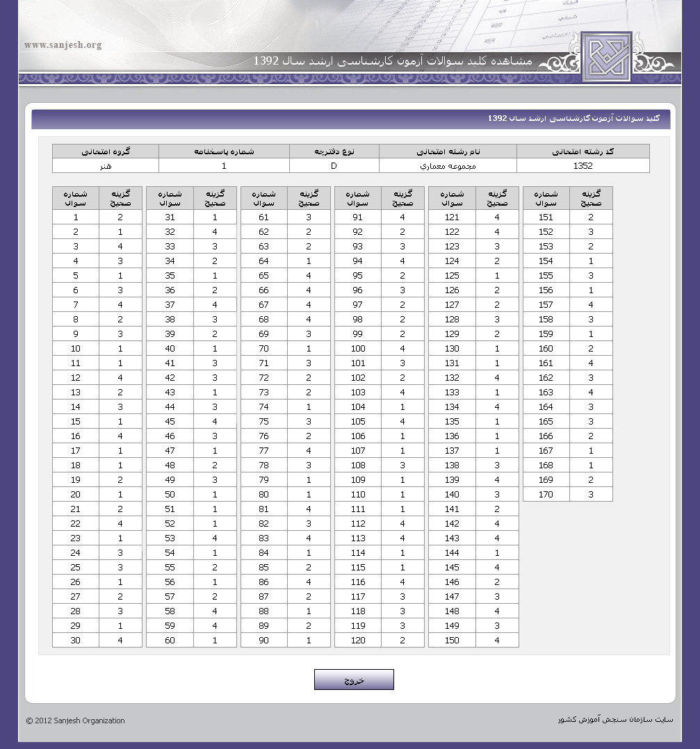700x749 pixels.
Task: Click the خروج exit button
Action: (x=354, y=680)
